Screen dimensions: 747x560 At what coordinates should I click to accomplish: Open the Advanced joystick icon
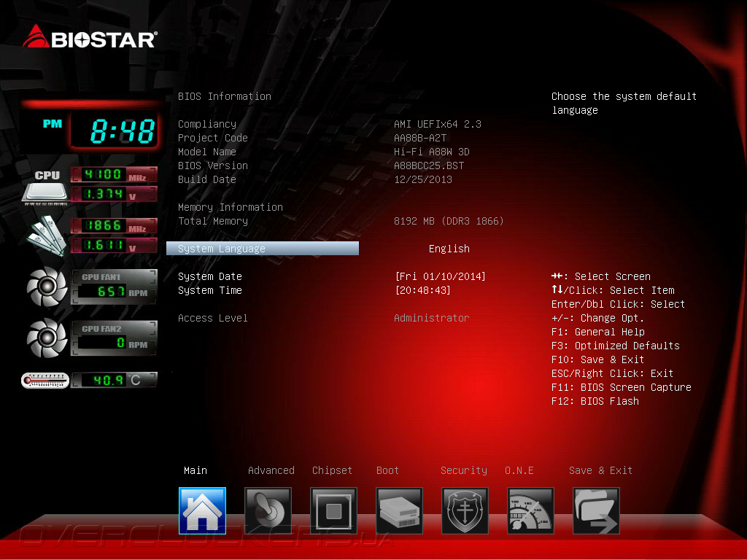(x=268, y=510)
